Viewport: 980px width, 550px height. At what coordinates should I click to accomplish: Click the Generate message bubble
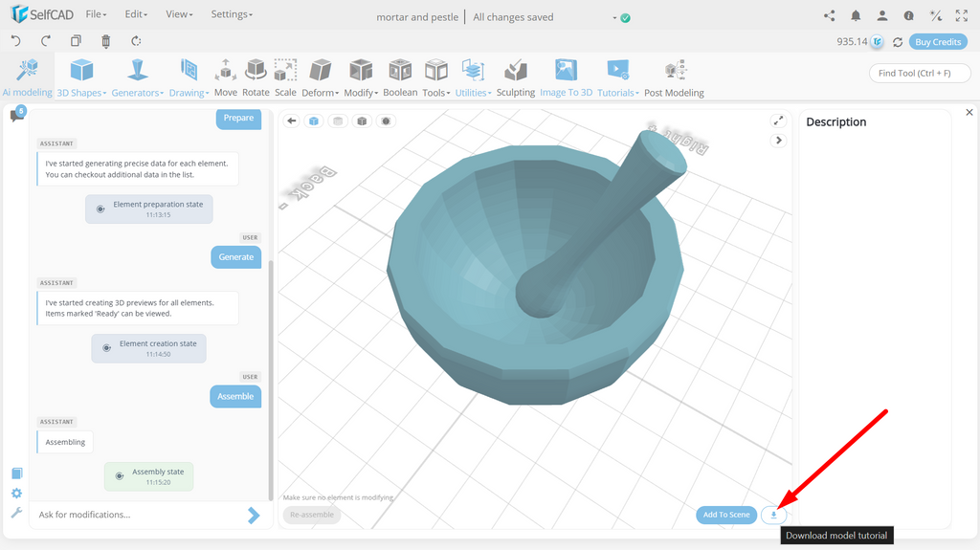tap(236, 257)
